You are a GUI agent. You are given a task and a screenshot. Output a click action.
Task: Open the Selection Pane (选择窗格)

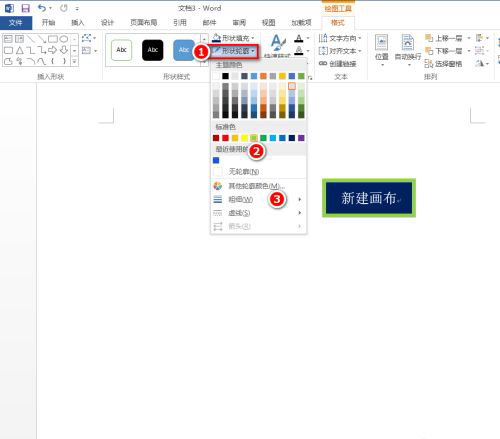443,63
